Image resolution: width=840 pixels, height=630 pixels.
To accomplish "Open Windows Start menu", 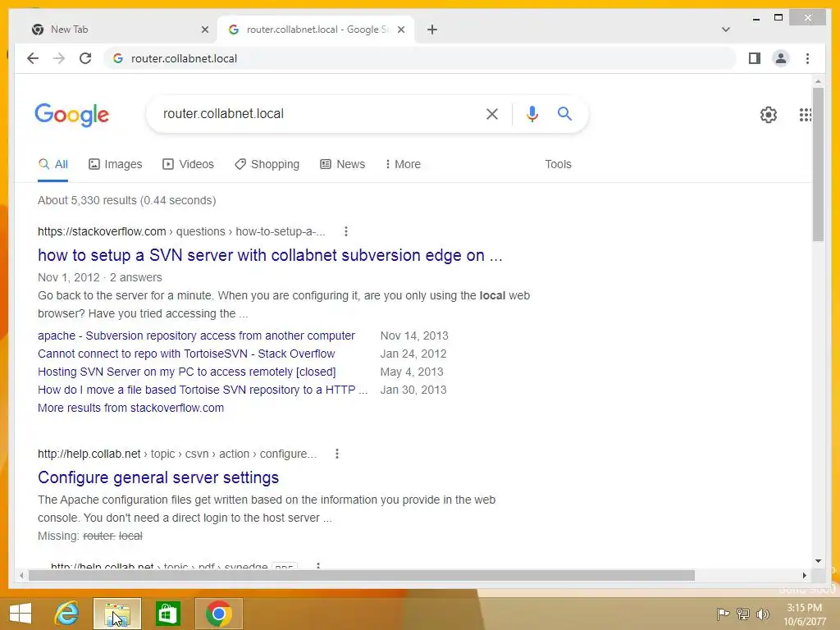I will pos(21,614).
